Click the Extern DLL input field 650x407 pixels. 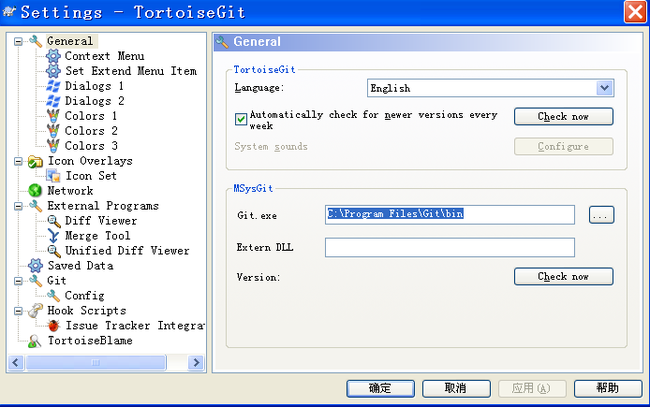(x=450, y=247)
